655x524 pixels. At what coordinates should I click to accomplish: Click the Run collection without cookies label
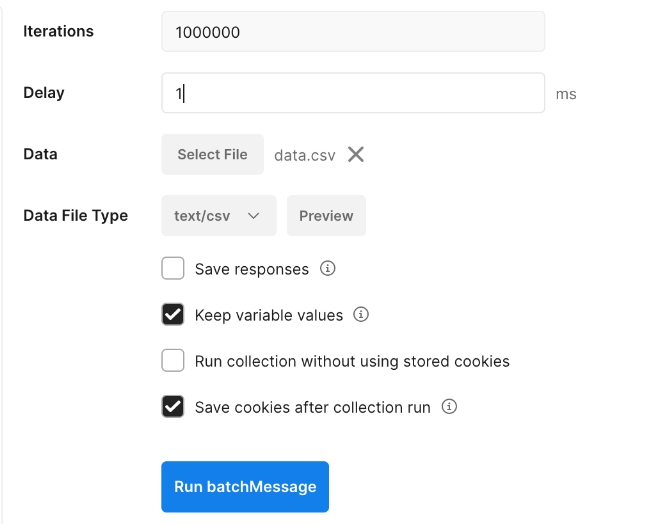[x=352, y=361]
